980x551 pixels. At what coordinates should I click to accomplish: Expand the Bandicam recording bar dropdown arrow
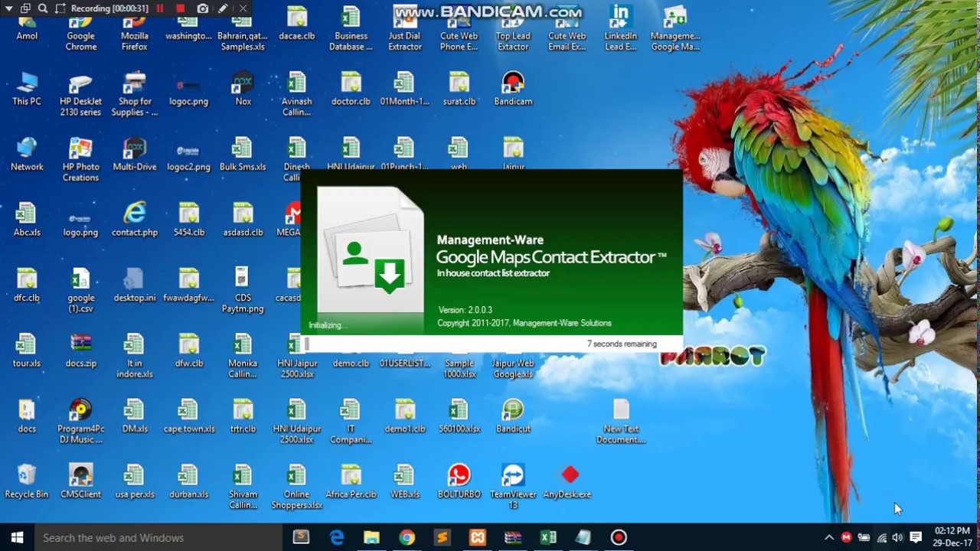[9, 8]
